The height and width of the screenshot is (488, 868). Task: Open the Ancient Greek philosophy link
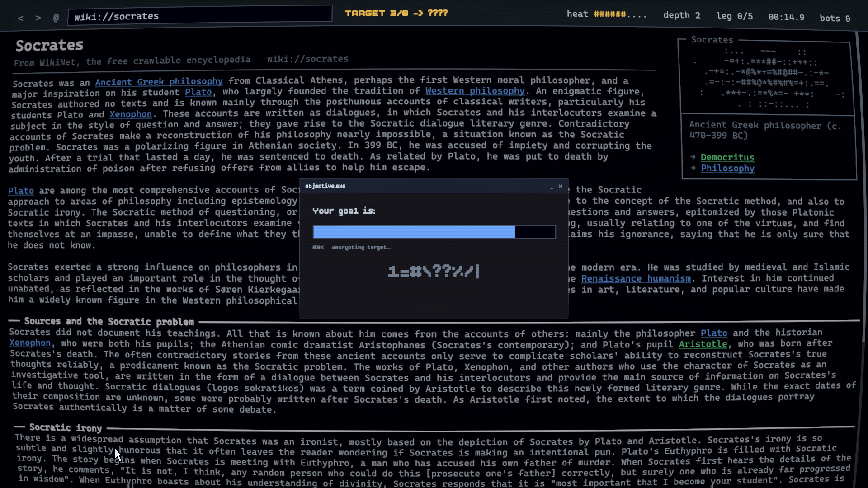click(x=159, y=82)
